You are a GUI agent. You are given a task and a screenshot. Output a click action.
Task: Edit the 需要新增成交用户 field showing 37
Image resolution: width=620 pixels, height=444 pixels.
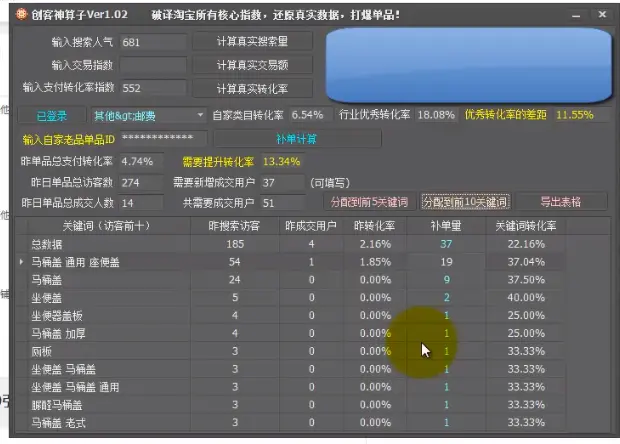tap(279, 183)
